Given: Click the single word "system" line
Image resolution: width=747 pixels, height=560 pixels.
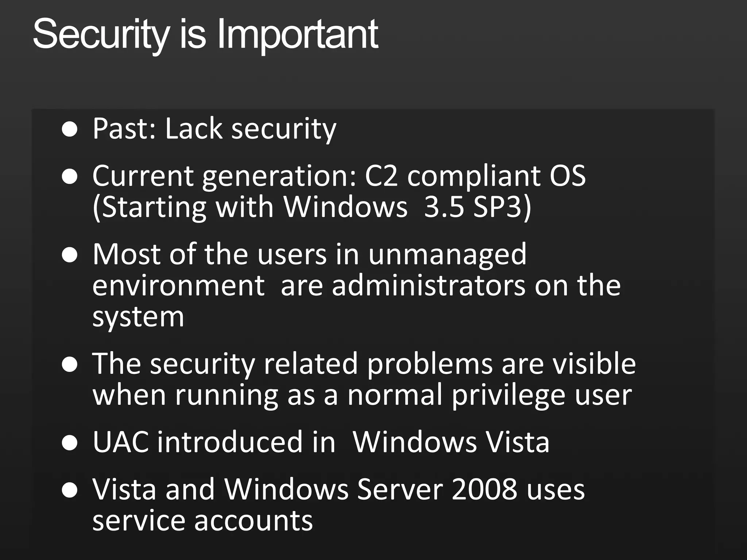Looking at the screenshot, I should click(138, 316).
